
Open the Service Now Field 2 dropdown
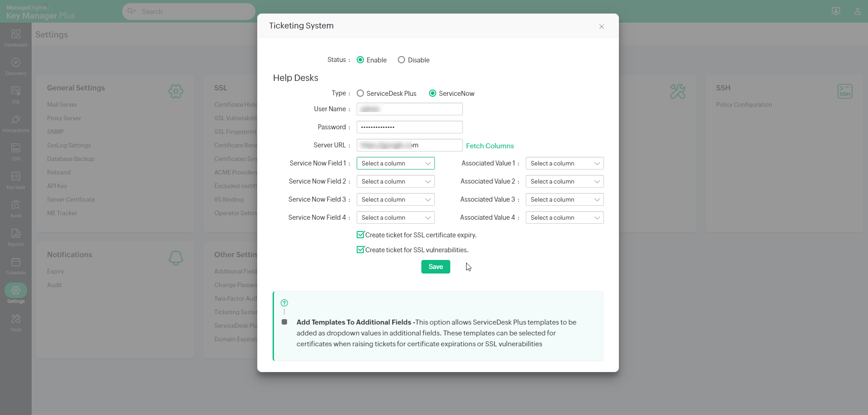point(396,181)
